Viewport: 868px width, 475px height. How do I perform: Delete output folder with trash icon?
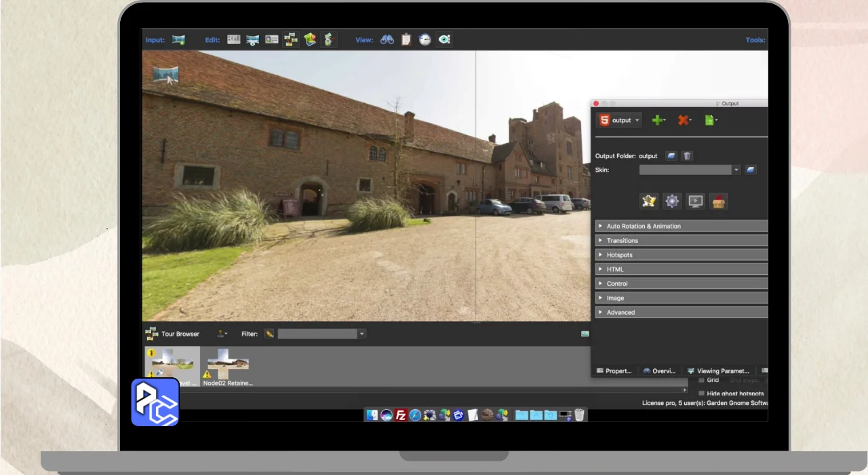click(687, 156)
